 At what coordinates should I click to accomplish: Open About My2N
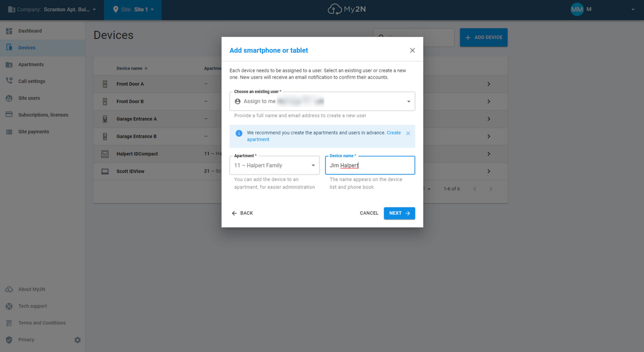(32, 289)
